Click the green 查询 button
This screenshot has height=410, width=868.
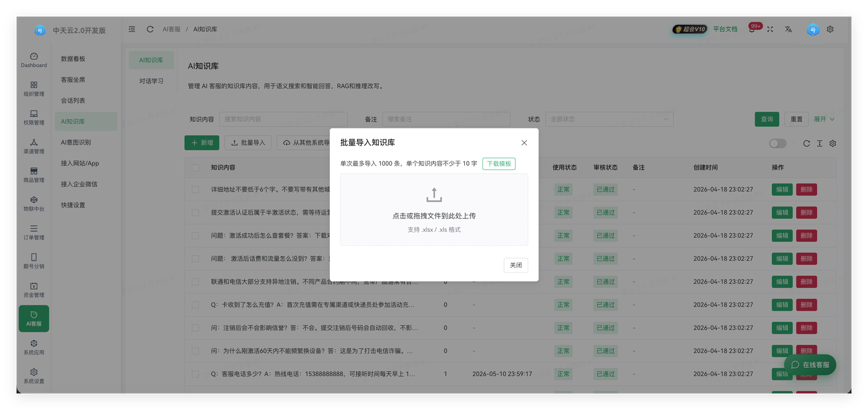tap(767, 119)
